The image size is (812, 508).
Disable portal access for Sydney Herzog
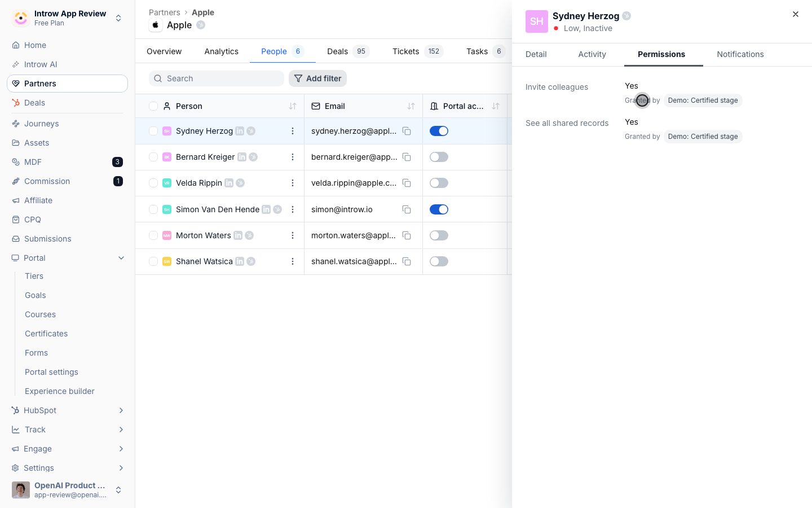439,131
